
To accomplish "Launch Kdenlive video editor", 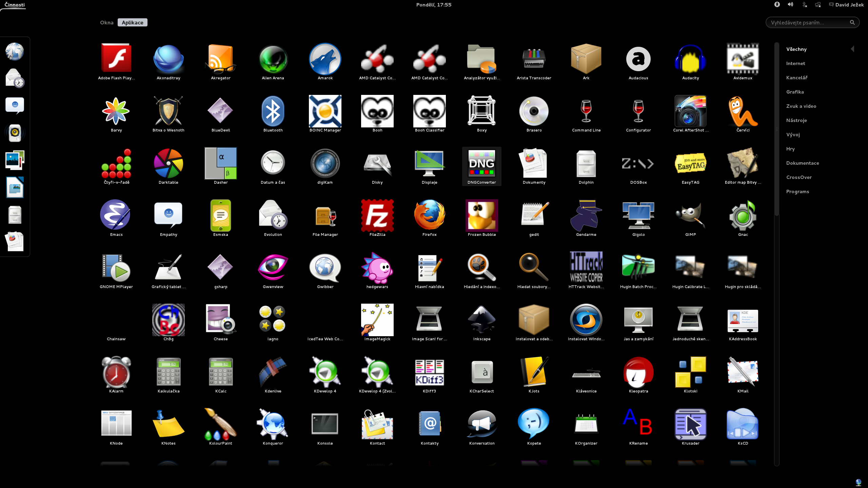I will 273,375.
